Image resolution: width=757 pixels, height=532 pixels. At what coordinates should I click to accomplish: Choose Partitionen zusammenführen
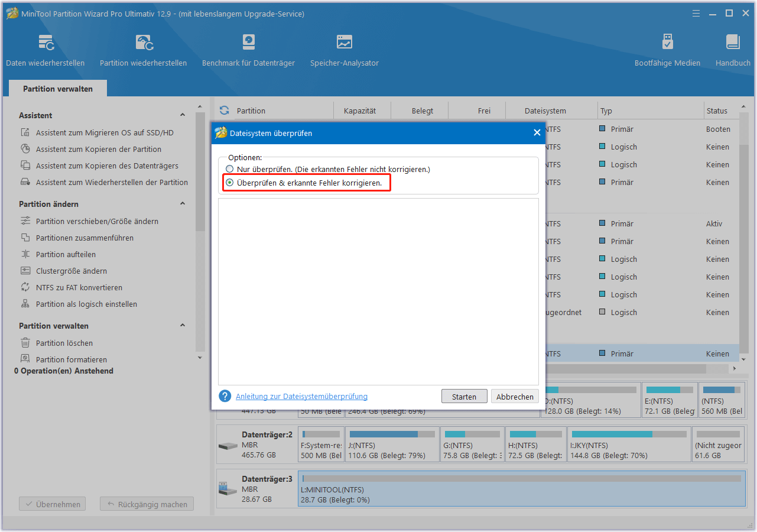pos(85,238)
